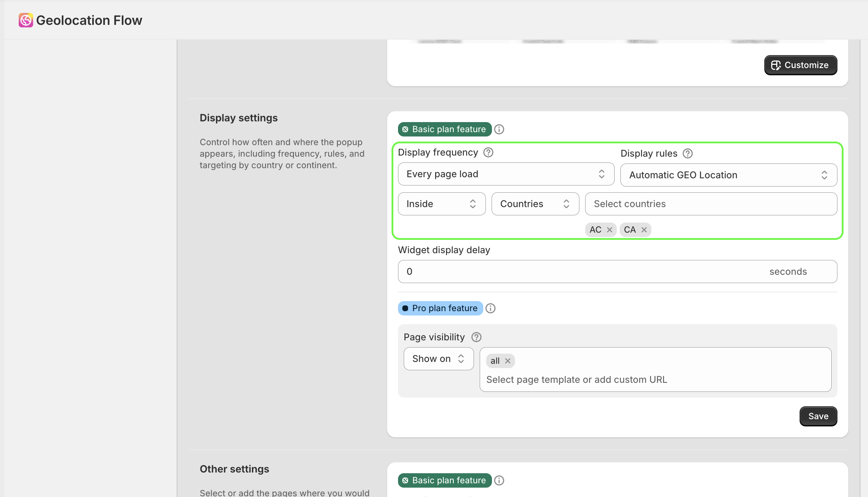Open the Display frequency dropdown
This screenshot has width=868, height=497.
point(506,174)
